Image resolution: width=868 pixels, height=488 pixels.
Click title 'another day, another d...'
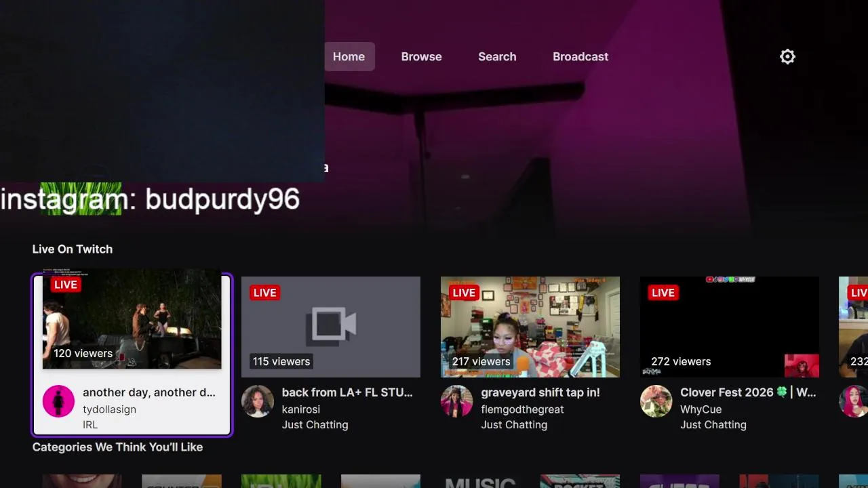click(149, 392)
